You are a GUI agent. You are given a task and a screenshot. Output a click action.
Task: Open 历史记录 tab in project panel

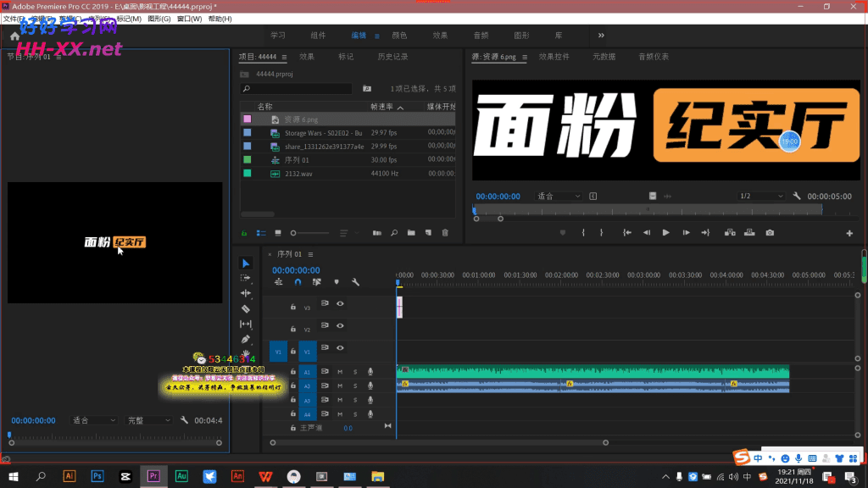392,57
